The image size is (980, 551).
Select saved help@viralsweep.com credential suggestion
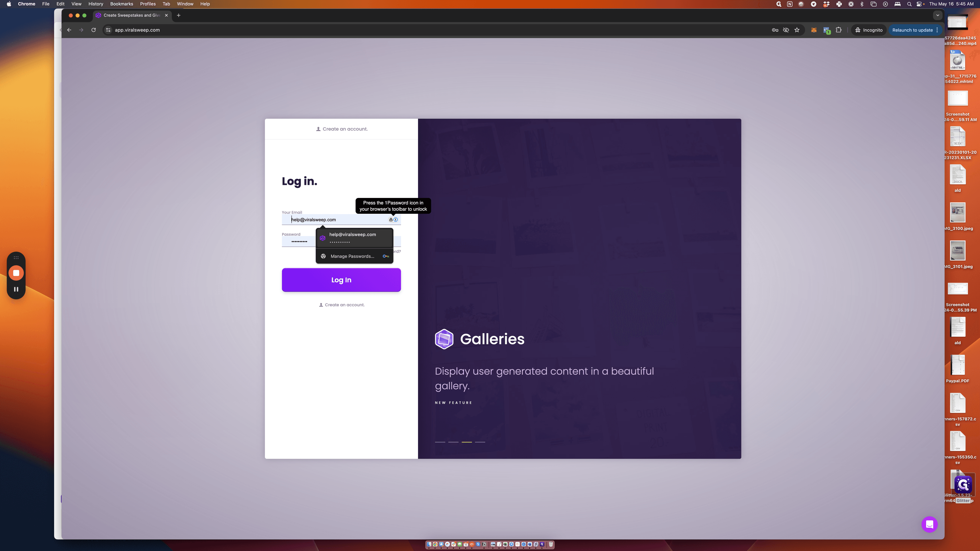pyautogui.click(x=354, y=238)
